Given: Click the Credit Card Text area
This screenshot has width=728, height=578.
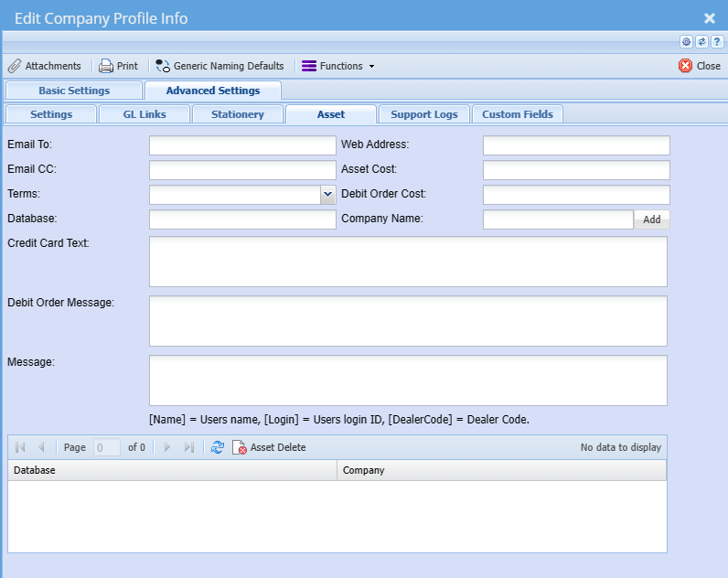Looking at the screenshot, I should (x=408, y=262).
